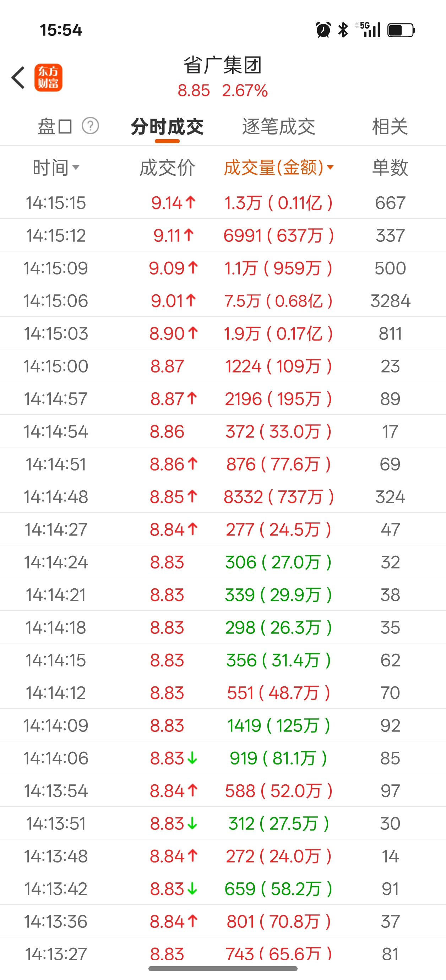The image size is (446, 980).
Task: Toggle the 成交量(金额) sort dropdown
Action: 278,167
